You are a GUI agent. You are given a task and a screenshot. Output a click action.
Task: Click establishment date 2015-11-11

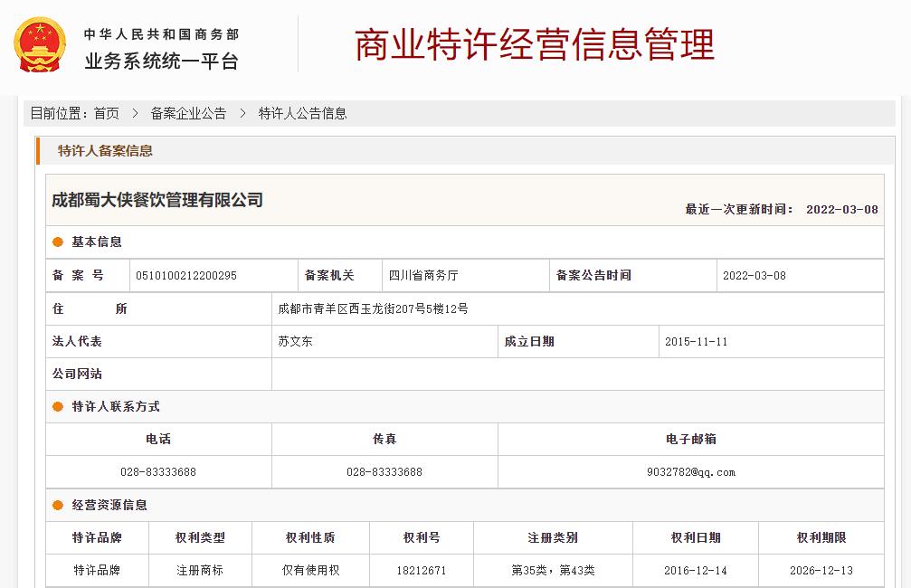[696, 342]
